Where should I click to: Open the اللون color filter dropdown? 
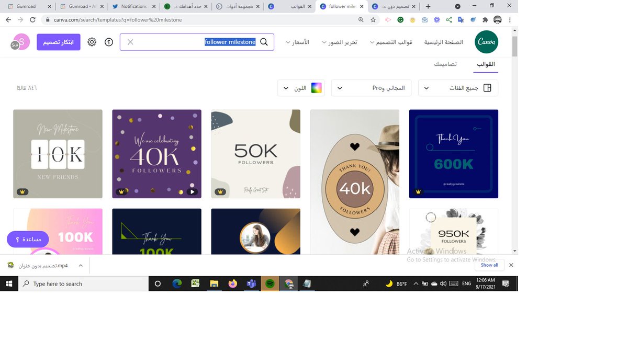[x=301, y=88]
